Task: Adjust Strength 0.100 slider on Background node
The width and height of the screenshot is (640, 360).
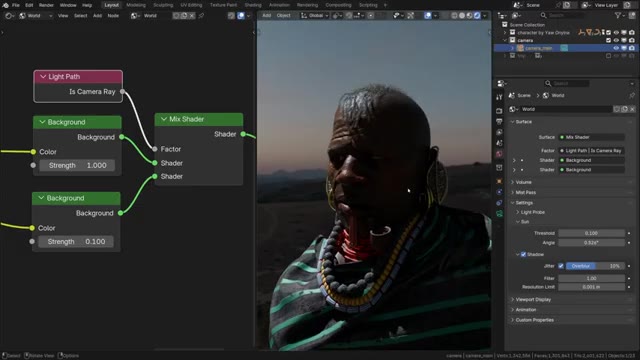Action: [76, 241]
